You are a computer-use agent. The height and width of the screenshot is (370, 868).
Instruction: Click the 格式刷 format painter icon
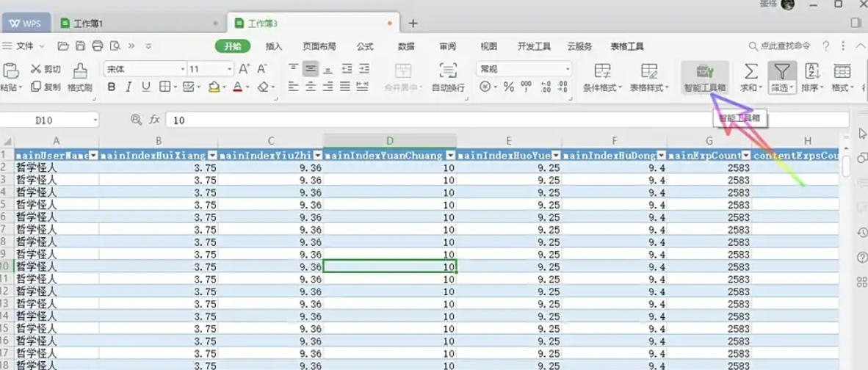(79, 71)
